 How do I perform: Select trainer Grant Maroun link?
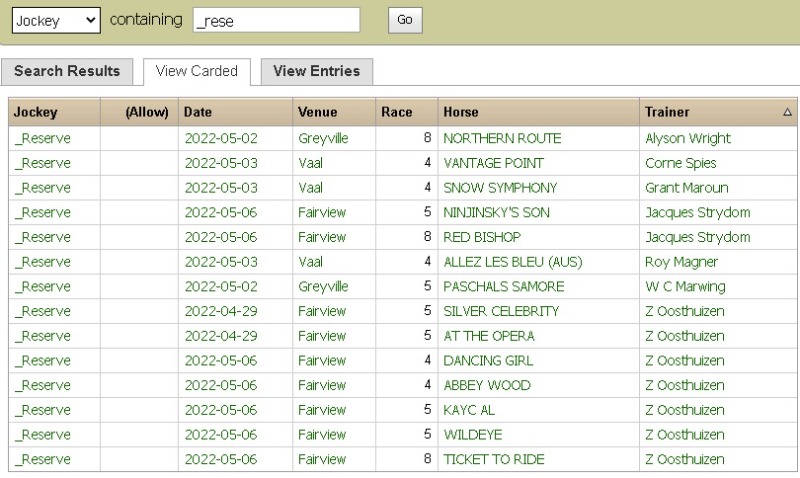click(x=686, y=188)
